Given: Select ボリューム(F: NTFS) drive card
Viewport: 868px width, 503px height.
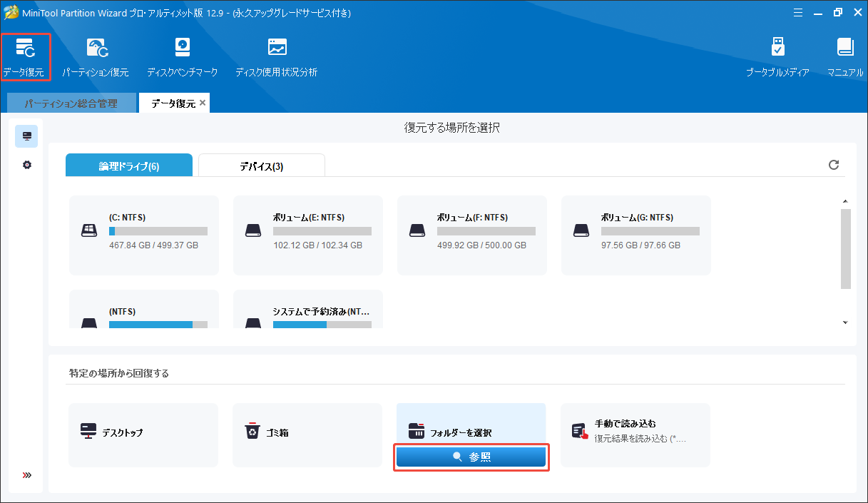Looking at the screenshot, I should pos(472,235).
